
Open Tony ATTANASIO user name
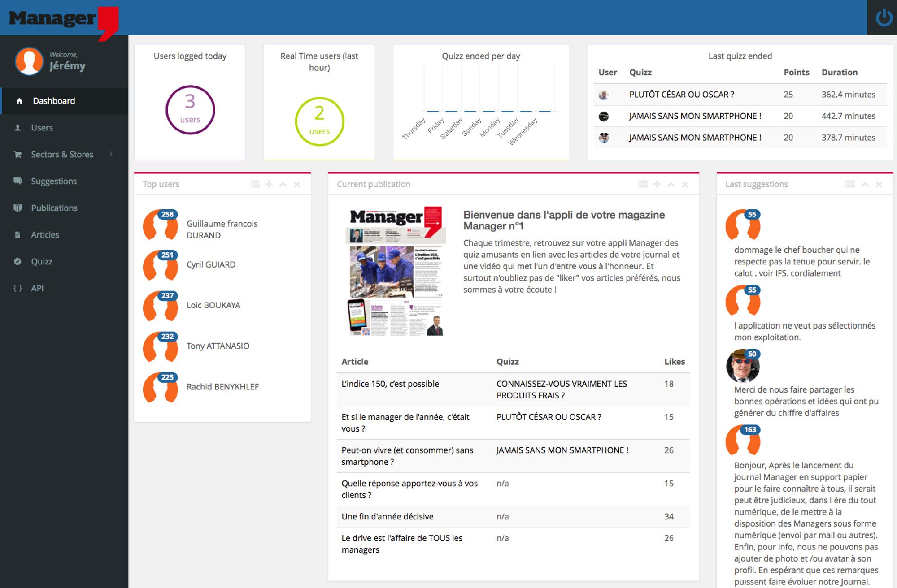[x=218, y=346]
